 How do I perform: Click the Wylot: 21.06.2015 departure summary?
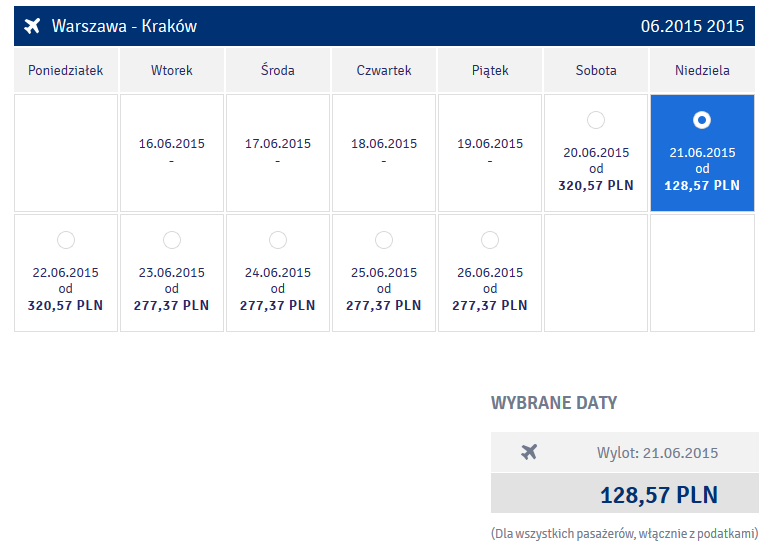(657, 452)
